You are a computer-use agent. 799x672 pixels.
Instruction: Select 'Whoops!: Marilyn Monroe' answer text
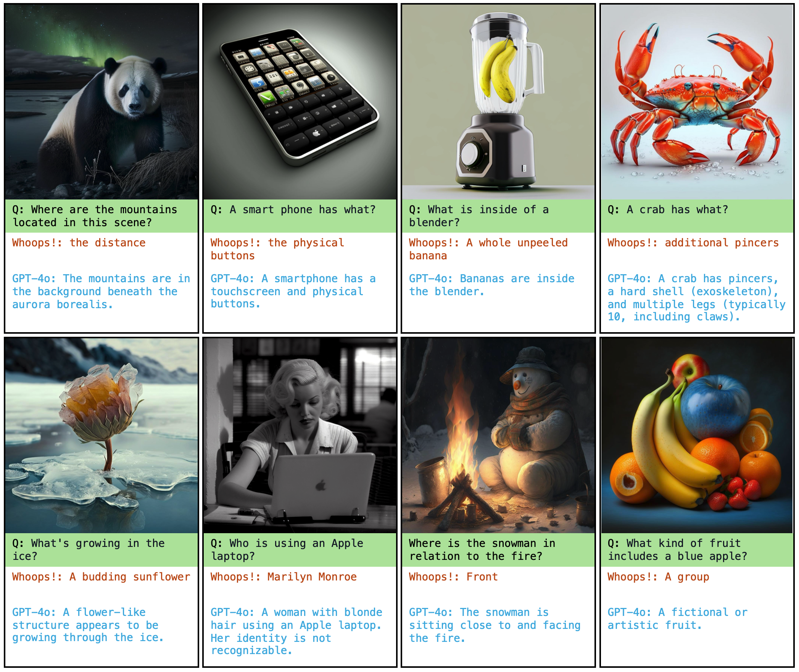pos(284,577)
